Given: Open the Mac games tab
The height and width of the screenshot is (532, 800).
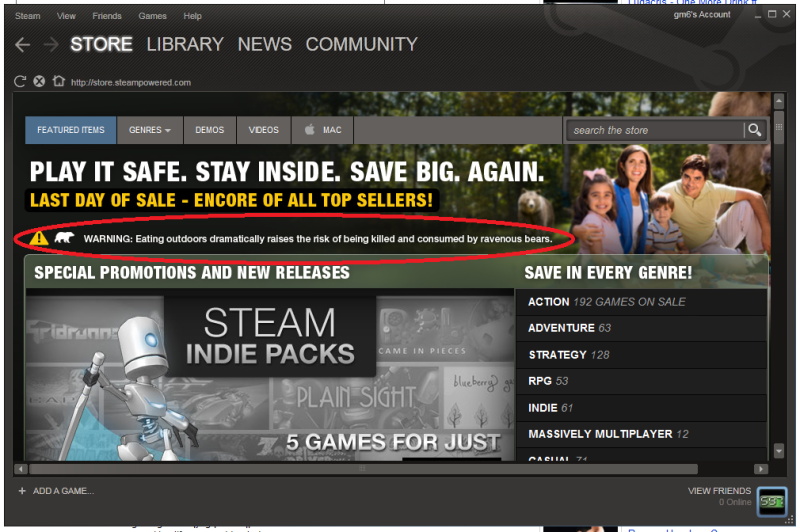Looking at the screenshot, I should (323, 130).
